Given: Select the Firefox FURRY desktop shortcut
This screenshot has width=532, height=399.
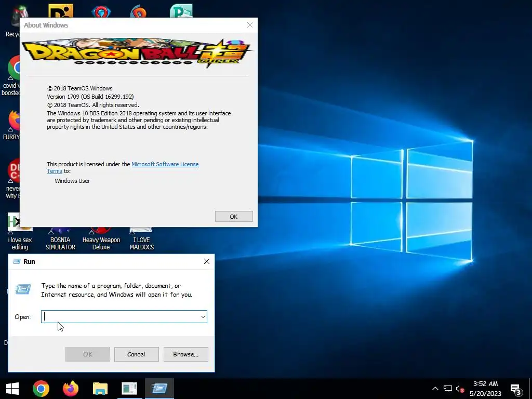Looking at the screenshot, I should (x=12, y=125).
